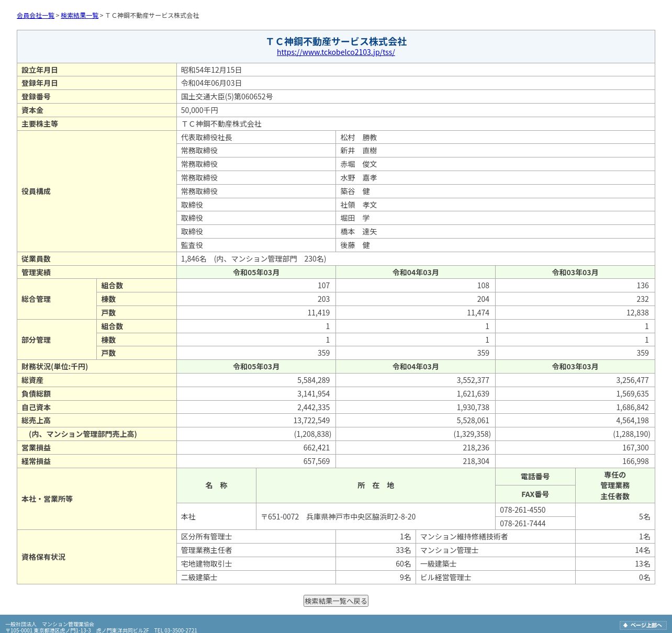This screenshot has height=633, width=672.
Task: Select director name 築谷 健
Action: 355,191
